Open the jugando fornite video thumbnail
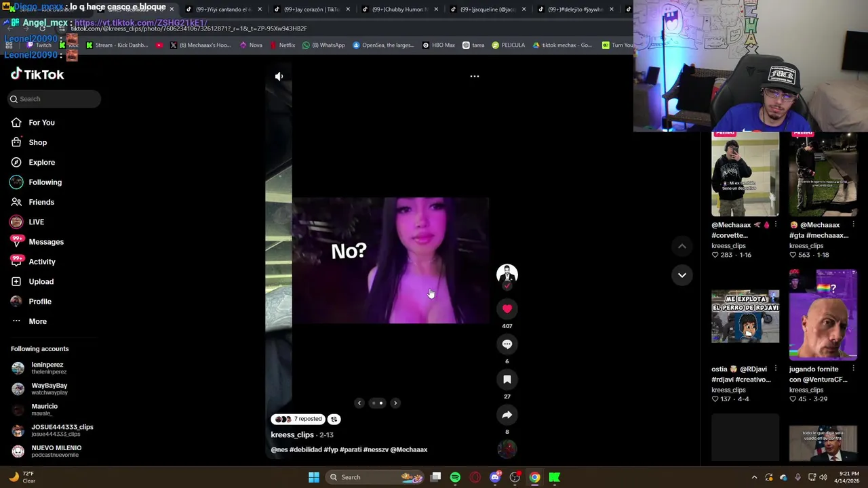This screenshot has width=868, height=488. point(823,315)
